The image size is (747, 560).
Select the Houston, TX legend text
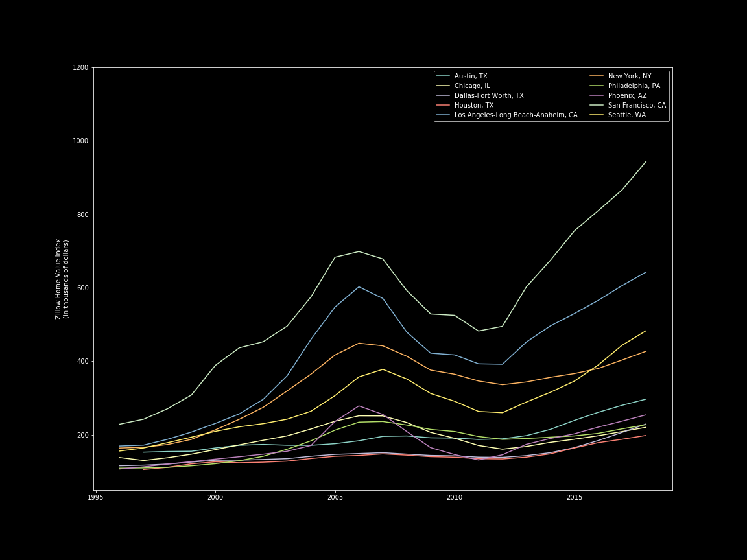pos(474,106)
